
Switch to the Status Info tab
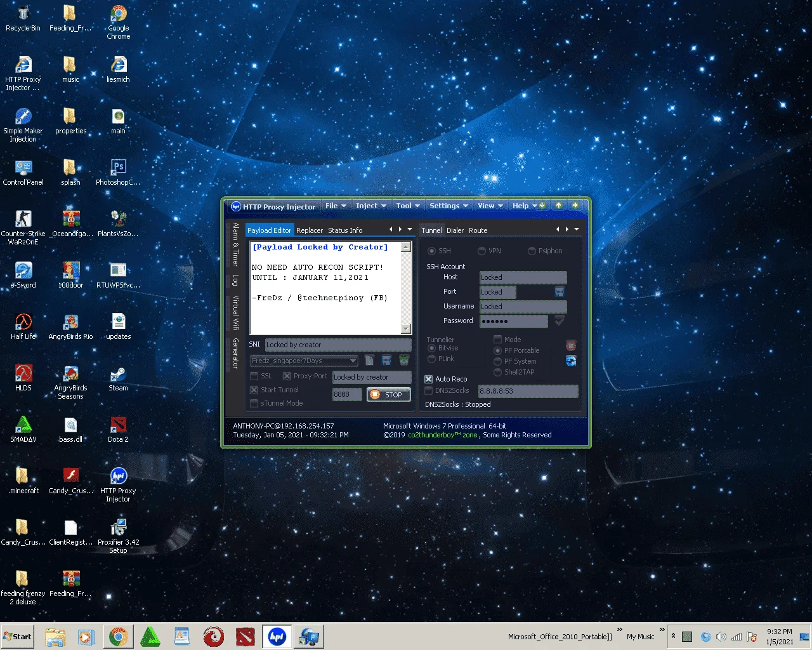point(345,230)
